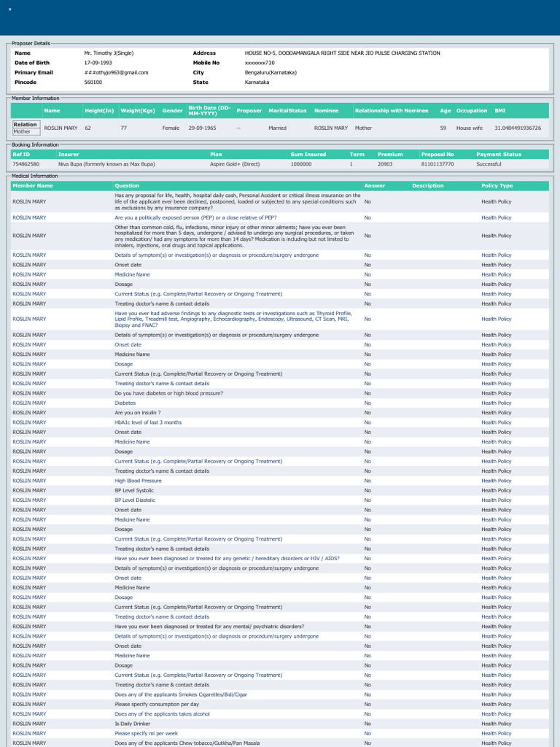The height and width of the screenshot is (747, 560).
Task: Select reference ID 754862580
Action: [x=26, y=164]
